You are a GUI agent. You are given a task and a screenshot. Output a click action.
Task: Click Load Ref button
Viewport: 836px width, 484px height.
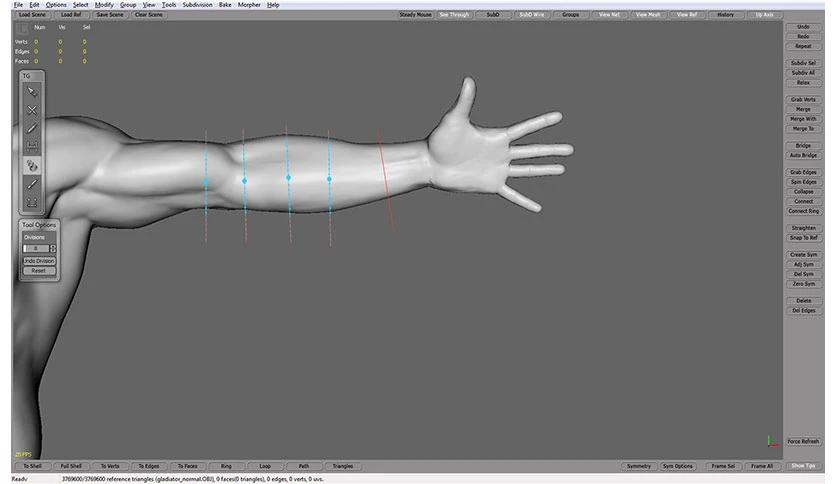coord(71,15)
